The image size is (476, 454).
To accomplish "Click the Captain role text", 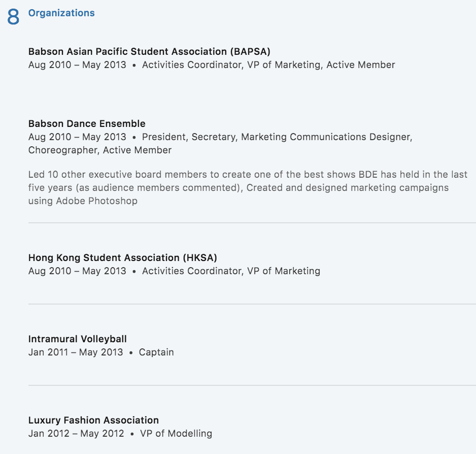I will [156, 352].
